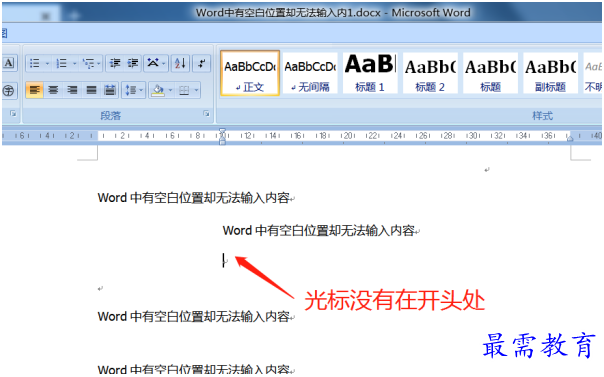The width and height of the screenshot is (604, 377).
Task: Place cursor at indented empty paragraph mark
Action: (225, 261)
